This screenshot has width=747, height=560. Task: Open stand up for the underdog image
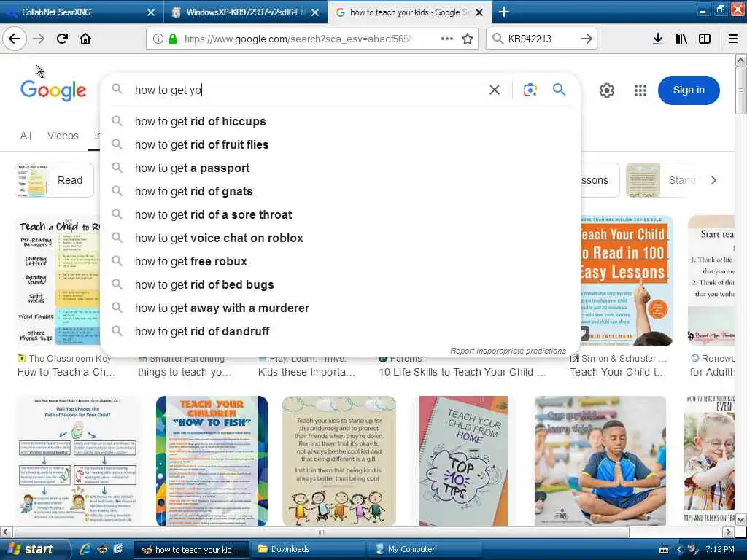click(338, 461)
